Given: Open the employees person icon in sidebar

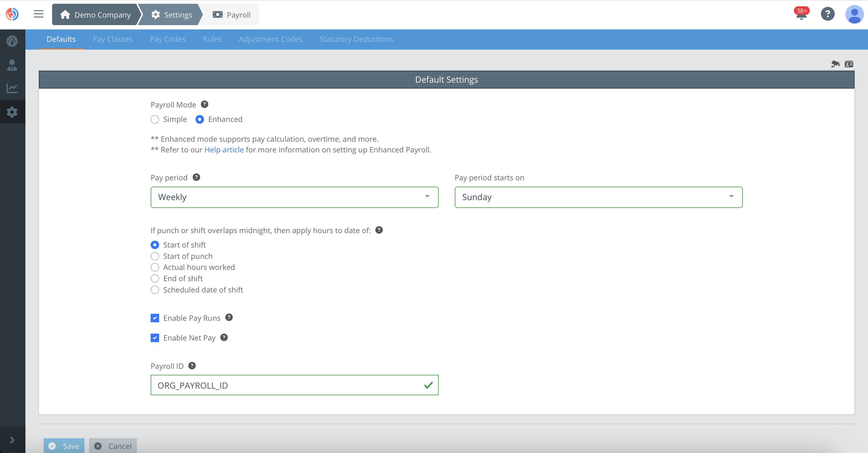Looking at the screenshot, I should tap(12, 65).
